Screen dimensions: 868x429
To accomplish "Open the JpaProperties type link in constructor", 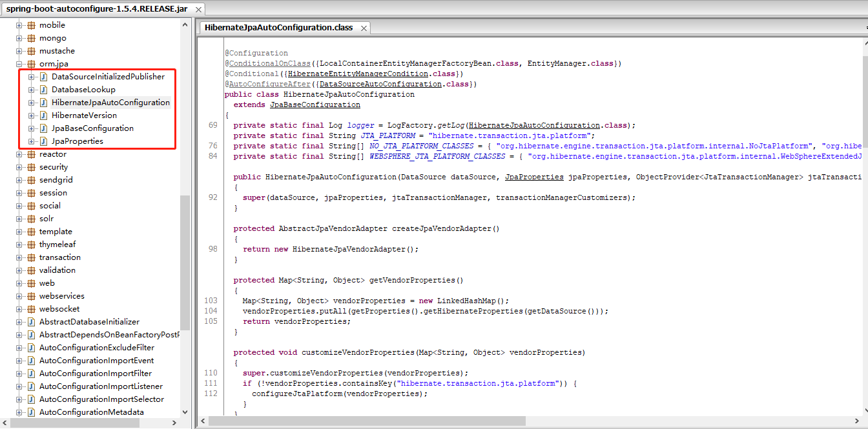I will (x=534, y=177).
